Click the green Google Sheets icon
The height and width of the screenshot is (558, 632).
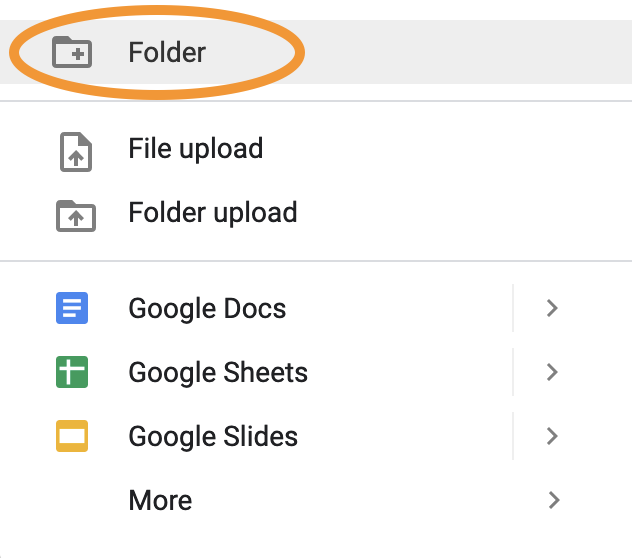72,372
